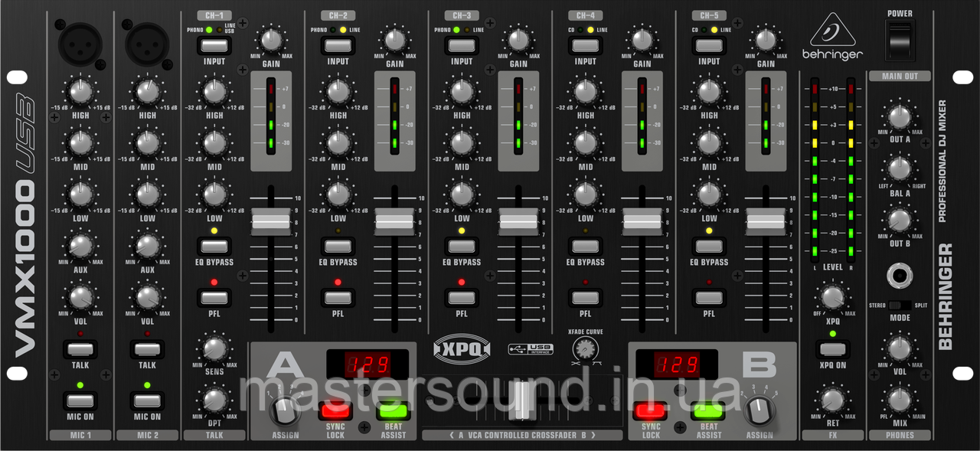Click the MIC 2 VOL knob
This screenshot has height=451, width=980.
(x=147, y=296)
